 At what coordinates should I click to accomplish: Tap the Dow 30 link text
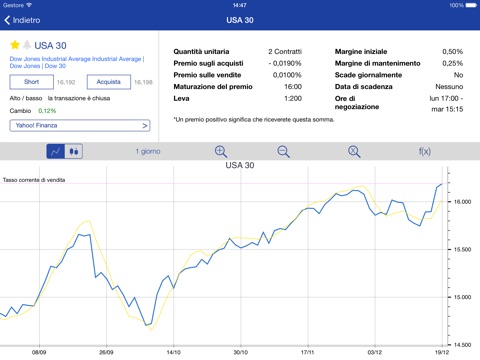[55, 66]
